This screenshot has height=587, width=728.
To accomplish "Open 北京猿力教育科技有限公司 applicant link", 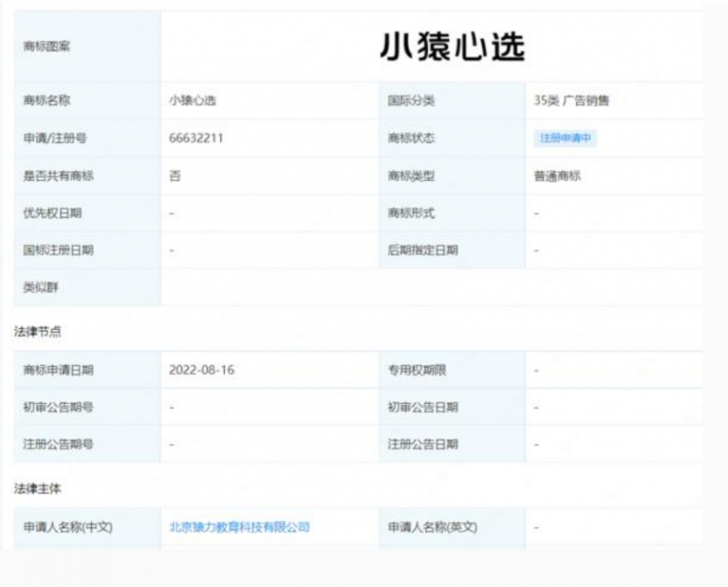I will 238,525.
